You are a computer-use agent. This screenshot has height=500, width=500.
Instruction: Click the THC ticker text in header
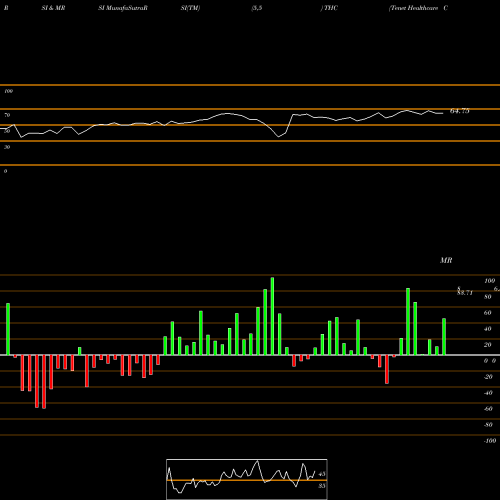coord(331,8)
